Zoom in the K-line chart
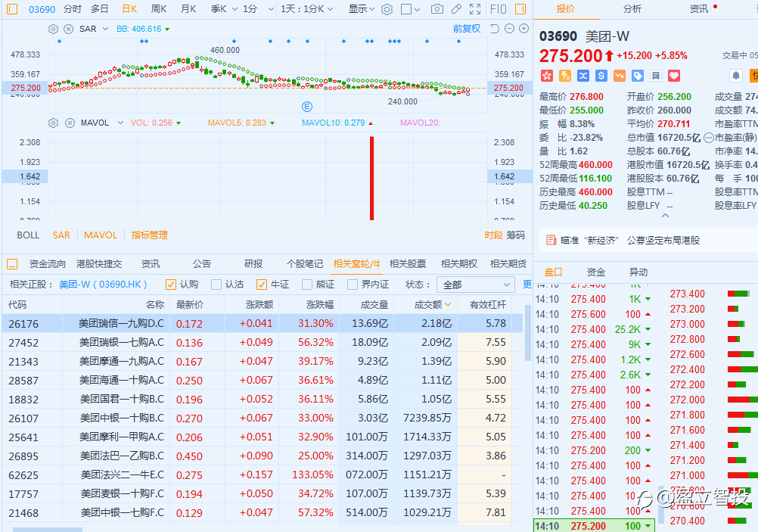This screenshot has width=758, height=532. 523,29
